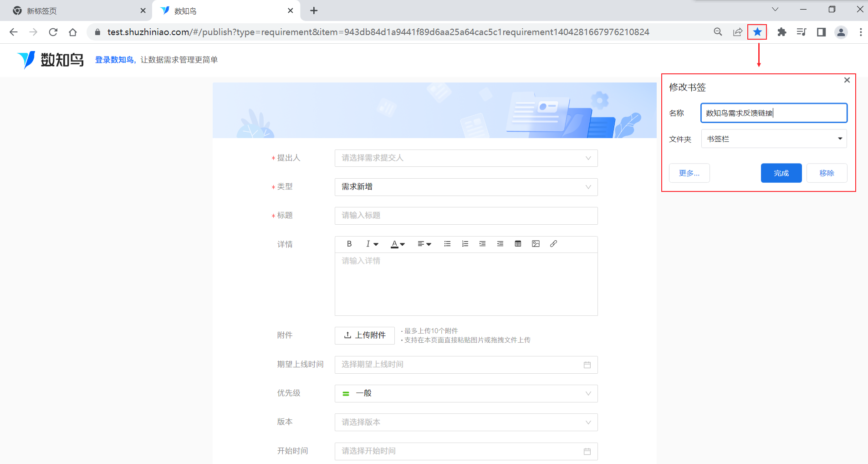Image resolution: width=868 pixels, height=464 pixels.
Task: Click the browser forward arrow
Action: click(x=33, y=32)
